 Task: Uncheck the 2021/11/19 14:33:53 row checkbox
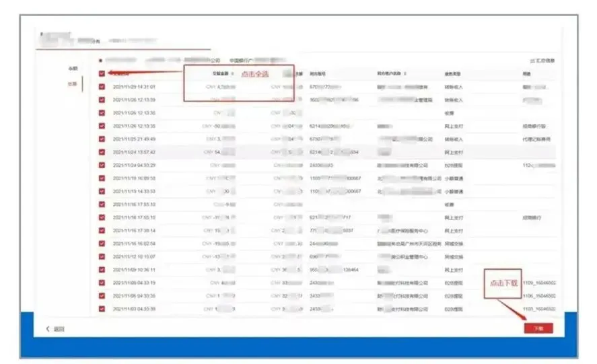coord(102,191)
